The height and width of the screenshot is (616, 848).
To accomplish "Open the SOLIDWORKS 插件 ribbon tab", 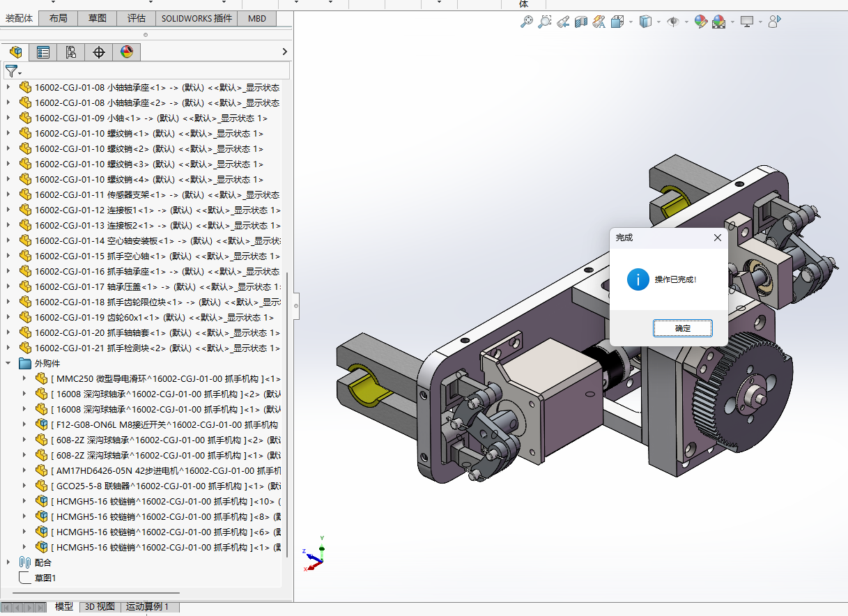I will tap(196, 19).
